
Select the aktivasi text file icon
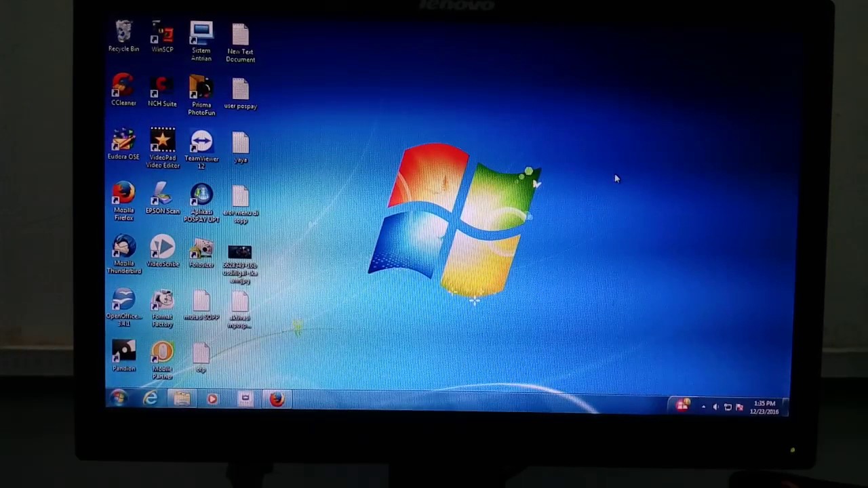[240, 310]
